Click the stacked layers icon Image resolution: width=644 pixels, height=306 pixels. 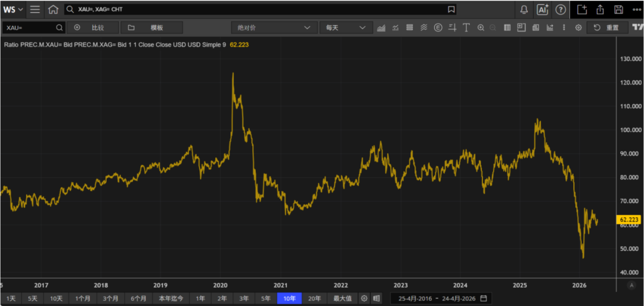tap(410, 28)
